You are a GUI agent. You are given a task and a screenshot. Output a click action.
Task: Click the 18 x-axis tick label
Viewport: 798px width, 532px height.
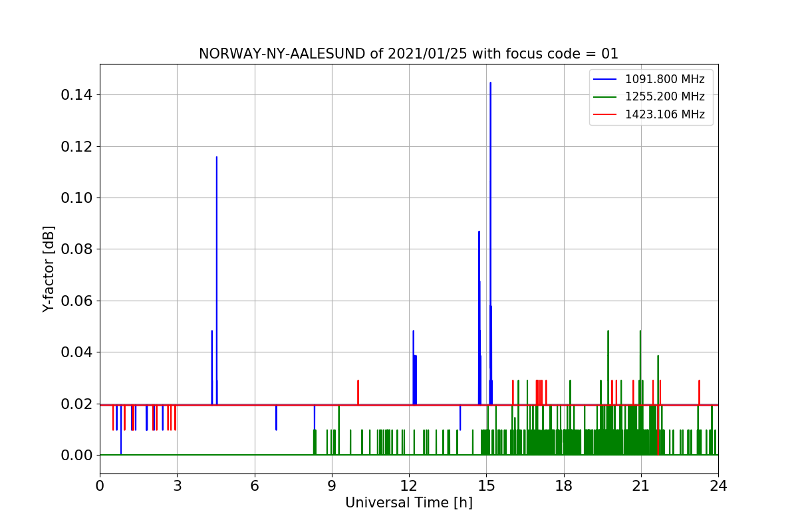coord(564,486)
